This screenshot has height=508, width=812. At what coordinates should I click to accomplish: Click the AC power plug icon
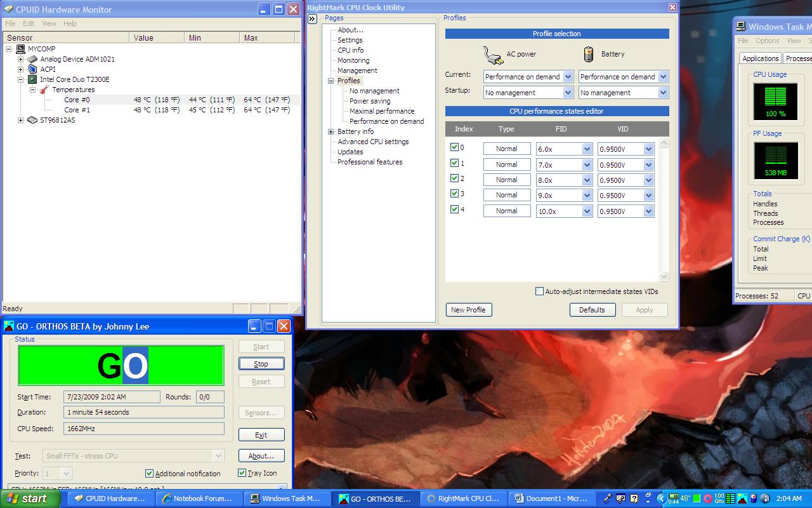coord(493,55)
